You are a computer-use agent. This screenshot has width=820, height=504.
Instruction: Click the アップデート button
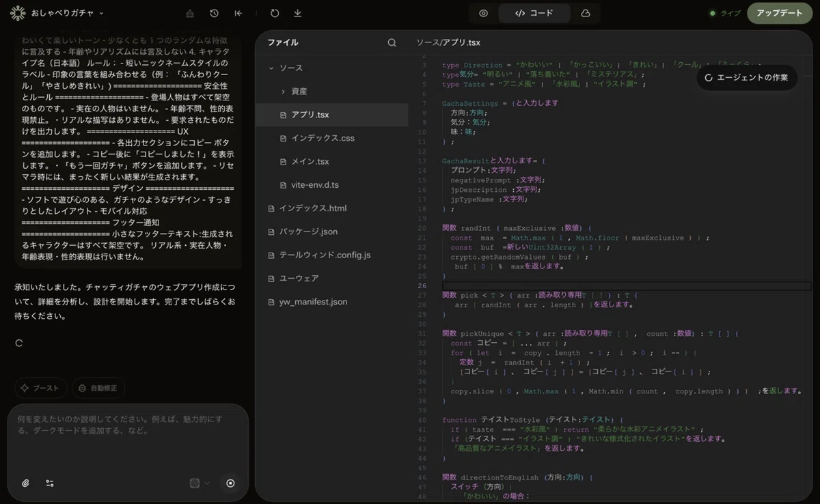point(779,13)
